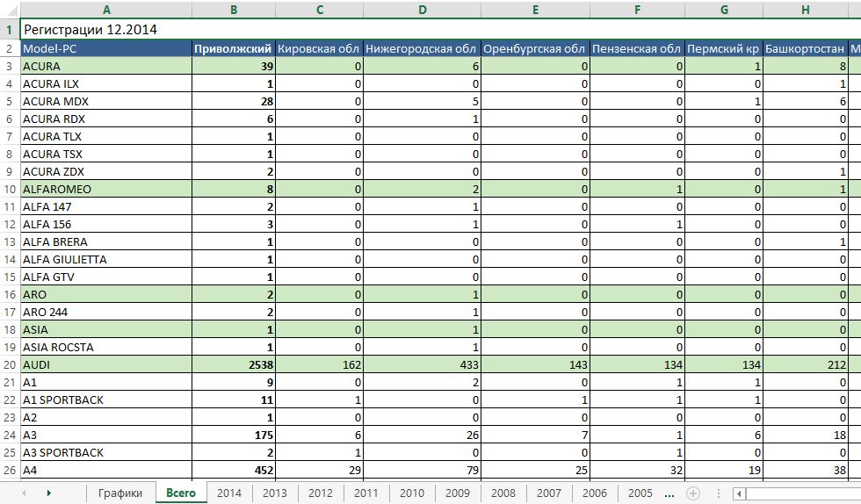Viewport: 861px width, 504px height.
Task: Open the 2008 sheet tab
Action: click(x=503, y=493)
